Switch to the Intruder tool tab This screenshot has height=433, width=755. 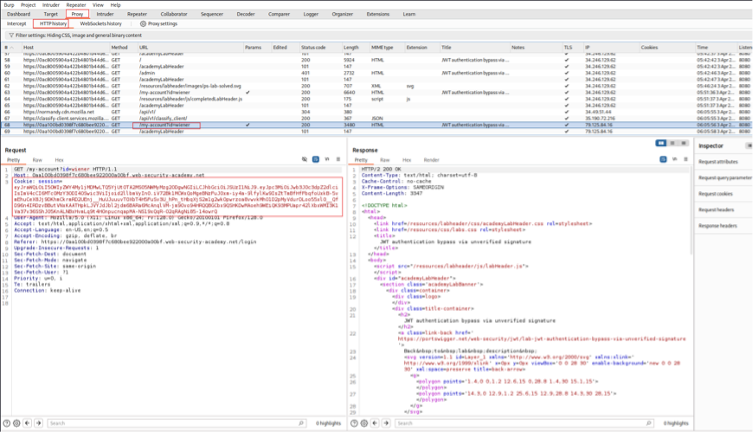click(x=105, y=14)
